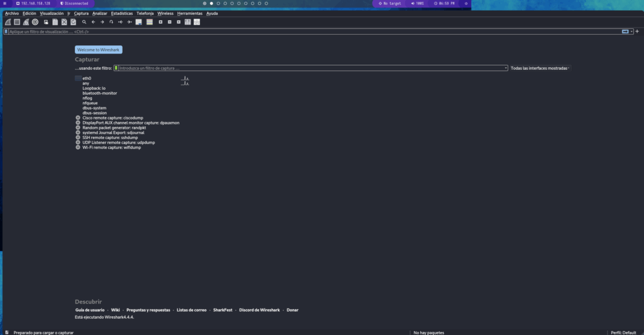Click the Discord de Wireshark link
This screenshot has width=644, height=335.
tap(259, 310)
